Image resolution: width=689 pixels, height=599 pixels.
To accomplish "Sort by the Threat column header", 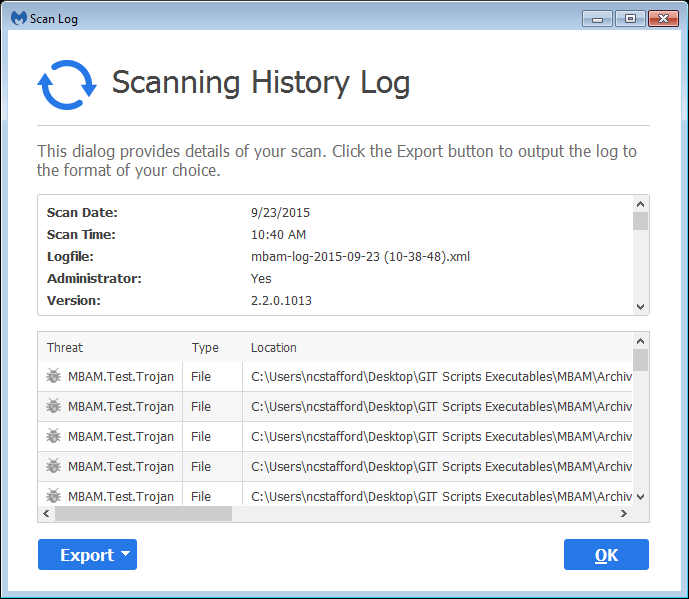I will pos(65,348).
